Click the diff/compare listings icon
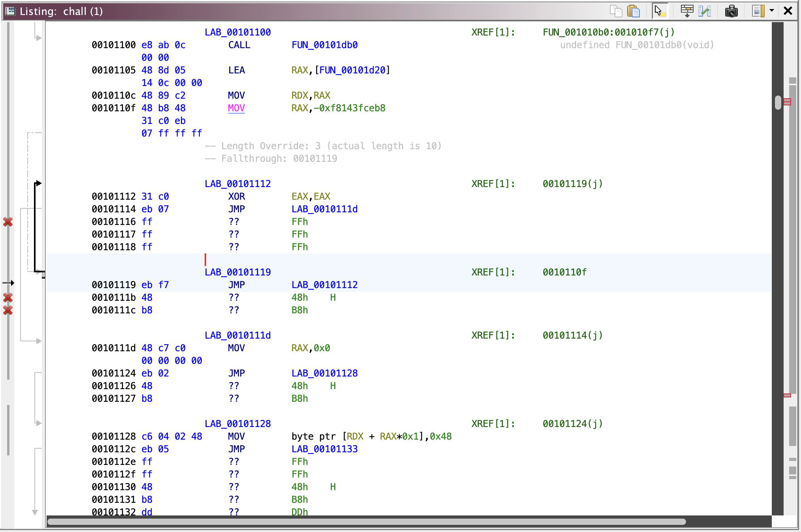 click(705, 11)
